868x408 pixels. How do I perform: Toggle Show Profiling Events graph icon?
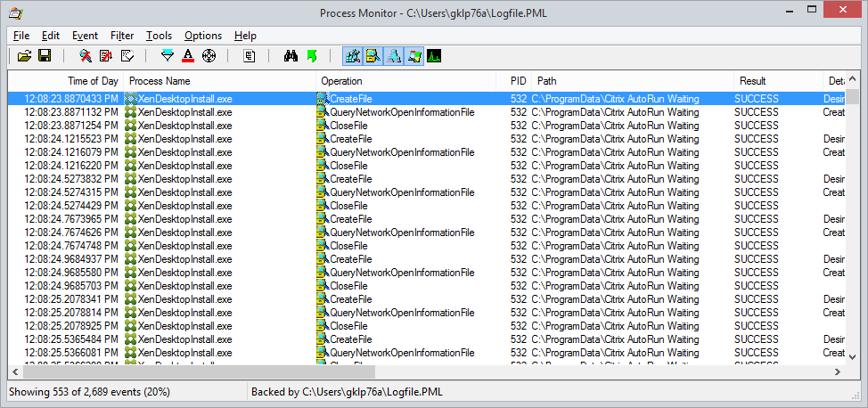click(434, 56)
